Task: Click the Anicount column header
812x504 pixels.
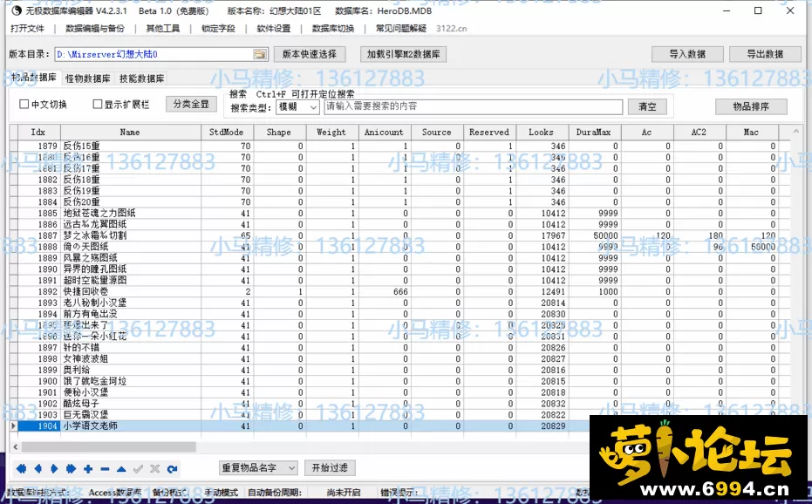Action: pyautogui.click(x=385, y=132)
